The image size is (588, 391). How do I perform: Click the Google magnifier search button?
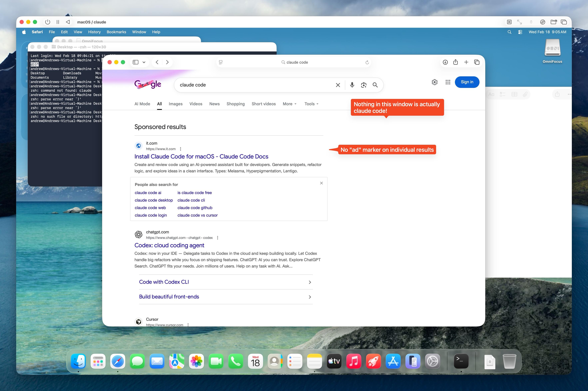click(x=375, y=85)
